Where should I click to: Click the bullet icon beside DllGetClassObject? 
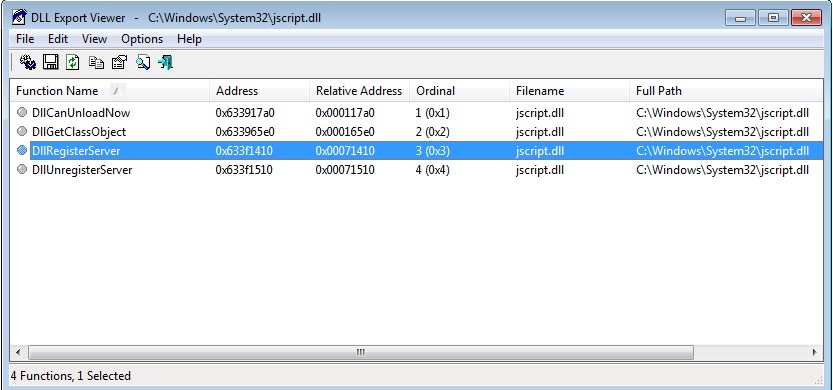[x=22, y=131]
